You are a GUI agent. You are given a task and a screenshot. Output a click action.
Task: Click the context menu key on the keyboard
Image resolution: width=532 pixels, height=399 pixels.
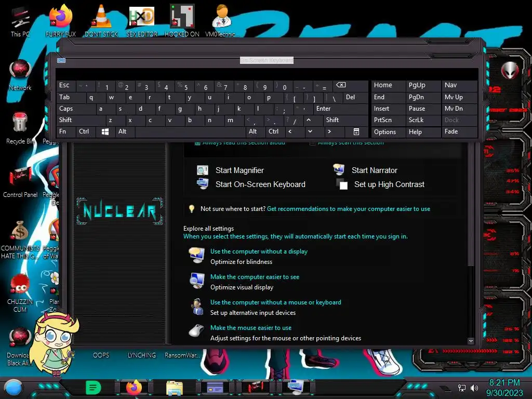(x=356, y=131)
